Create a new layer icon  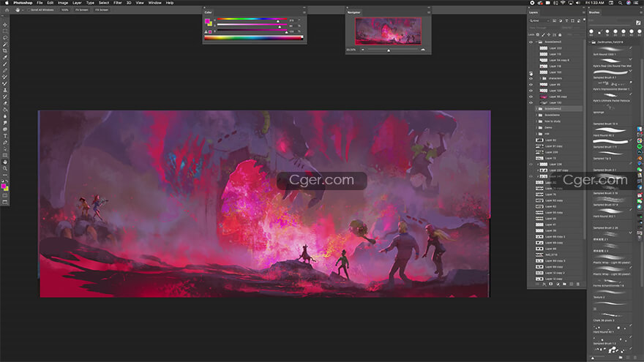coord(572,284)
